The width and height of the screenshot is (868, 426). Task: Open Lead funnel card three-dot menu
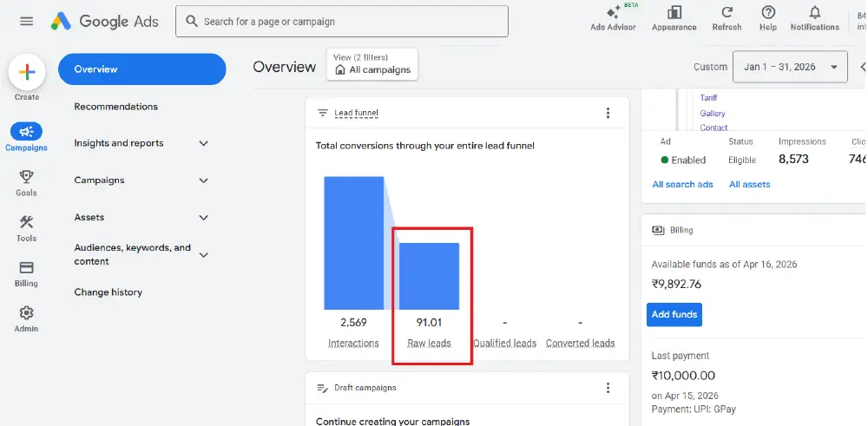pyautogui.click(x=608, y=113)
